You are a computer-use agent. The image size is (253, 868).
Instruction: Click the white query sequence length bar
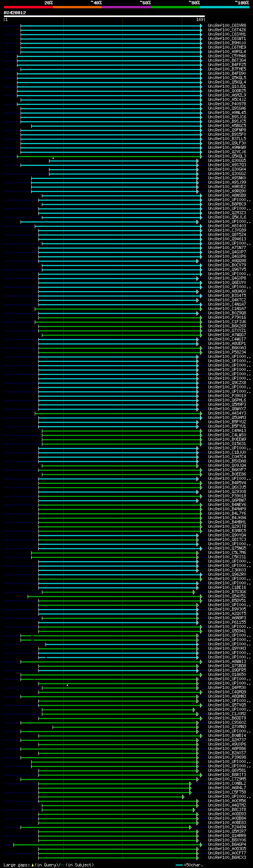pos(104,16)
